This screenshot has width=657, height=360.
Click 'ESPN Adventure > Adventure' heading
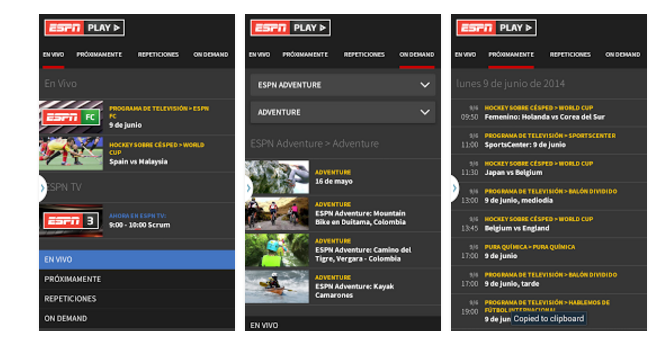pos(314,144)
